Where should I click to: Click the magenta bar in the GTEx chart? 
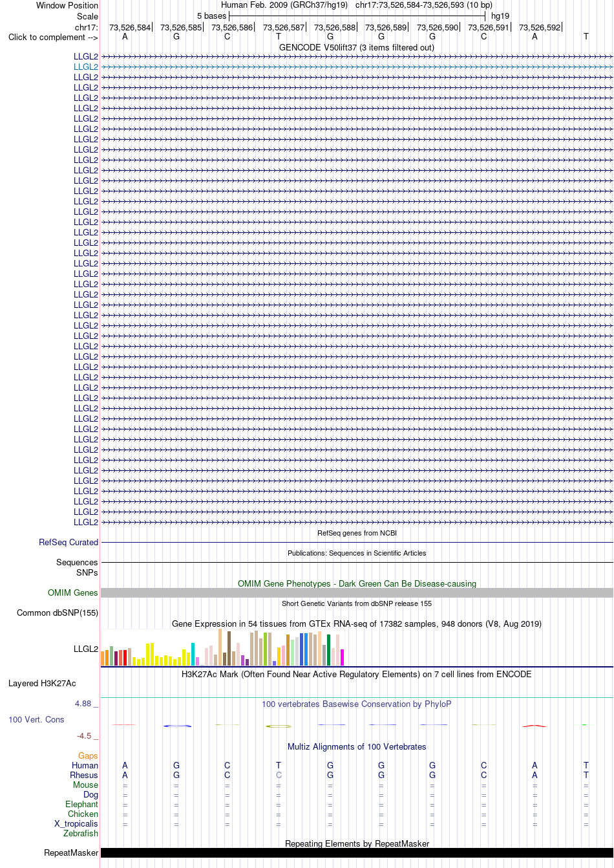pyautogui.click(x=343, y=657)
